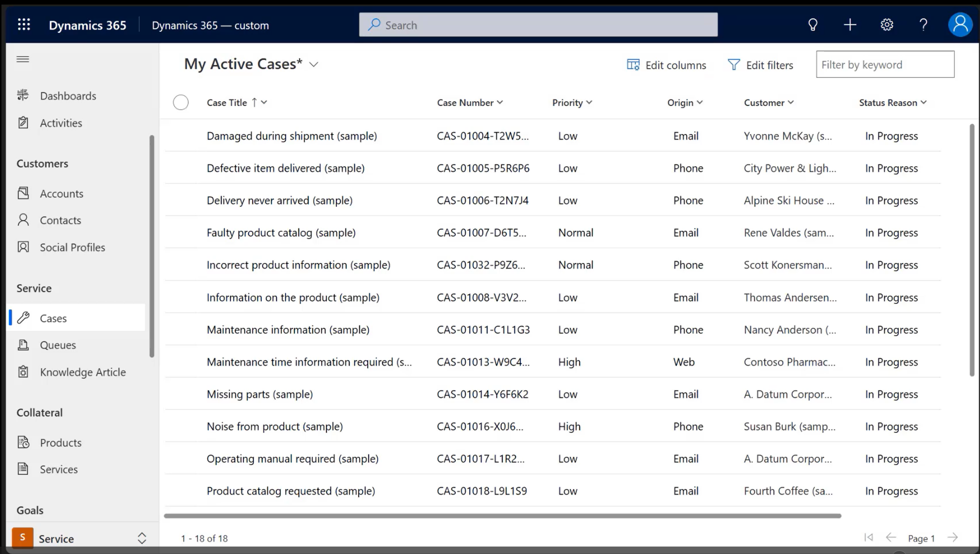Click the Cases icon in Service menu
The width and height of the screenshot is (980, 554).
pos(24,317)
